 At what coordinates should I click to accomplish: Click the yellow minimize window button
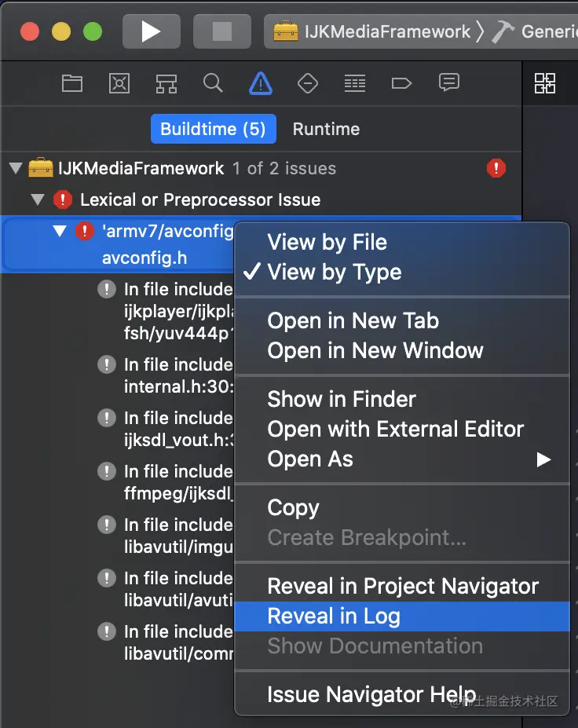61,31
